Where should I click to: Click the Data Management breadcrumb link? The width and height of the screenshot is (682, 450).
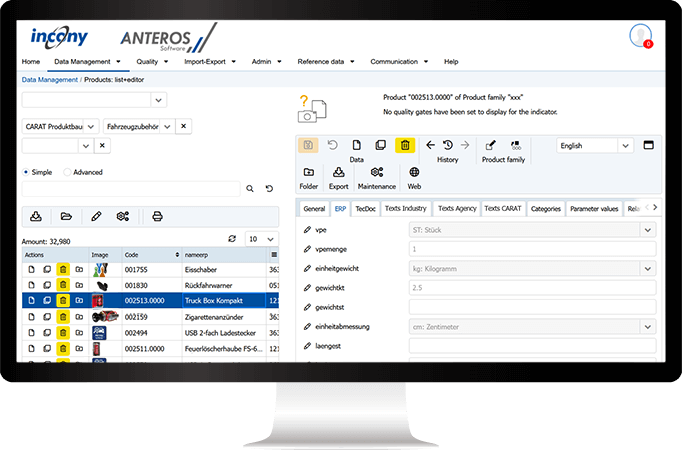[50, 80]
